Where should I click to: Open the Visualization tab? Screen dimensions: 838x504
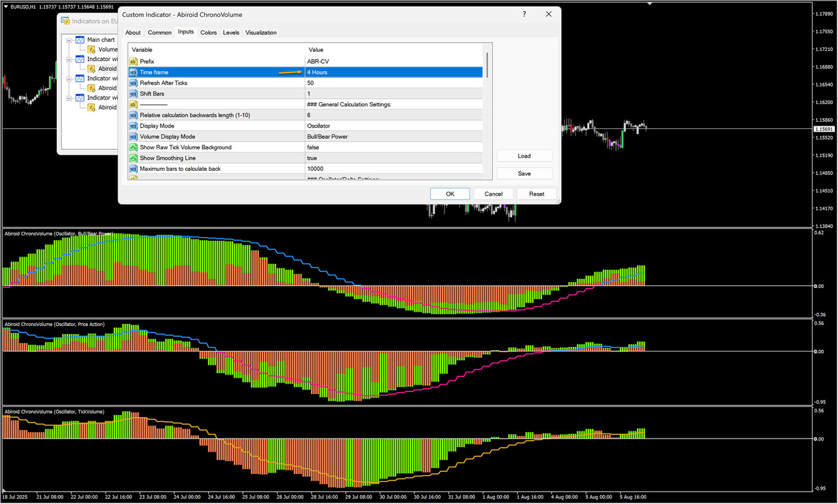pyautogui.click(x=261, y=33)
